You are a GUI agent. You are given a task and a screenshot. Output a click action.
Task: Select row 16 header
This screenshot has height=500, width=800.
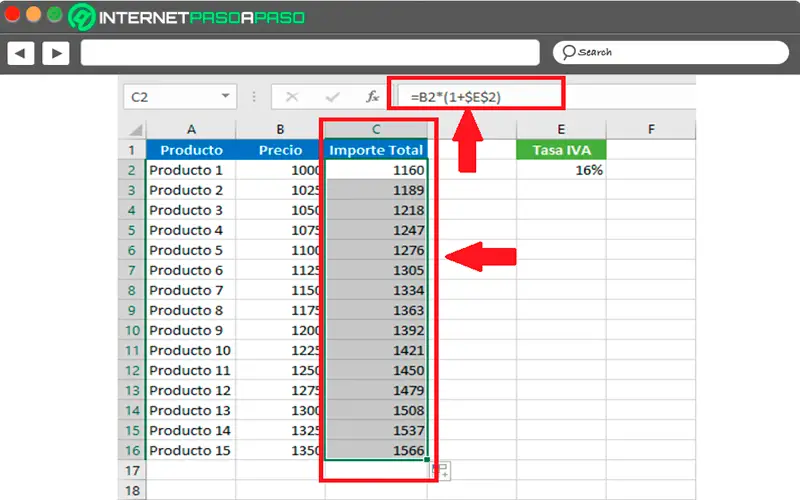132,451
